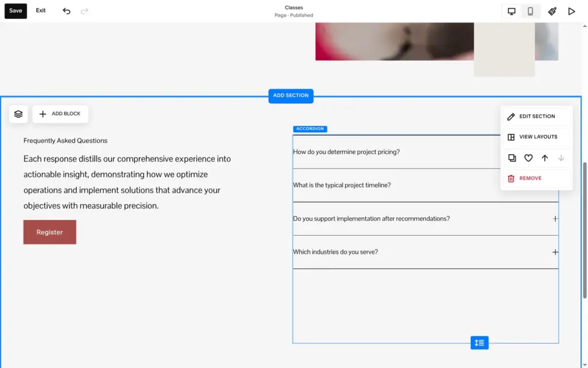Click Add Block button
This screenshot has width=588, height=368.
click(60, 114)
